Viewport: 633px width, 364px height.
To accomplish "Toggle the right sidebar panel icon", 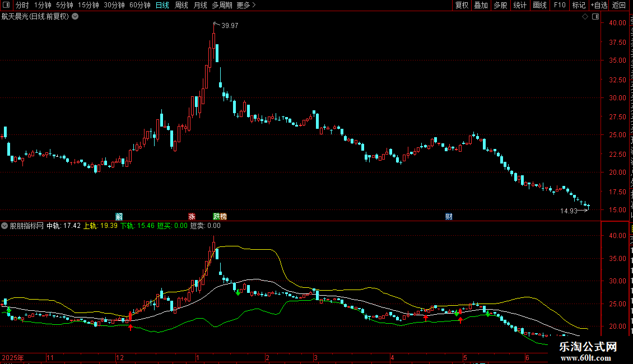I will tap(595, 17).
